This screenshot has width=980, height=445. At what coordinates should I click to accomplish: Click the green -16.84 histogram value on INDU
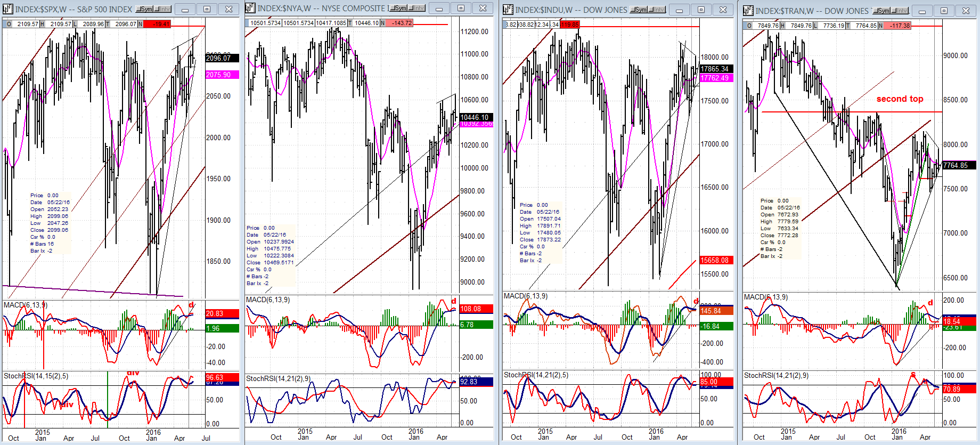point(717,326)
